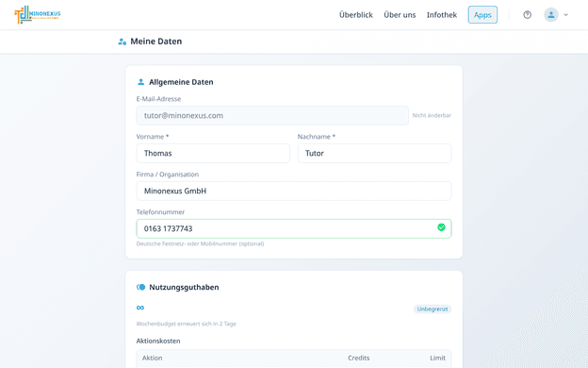Click the Meine Daten user icon
This screenshot has width=588, height=368.
(x=122, y=42)
